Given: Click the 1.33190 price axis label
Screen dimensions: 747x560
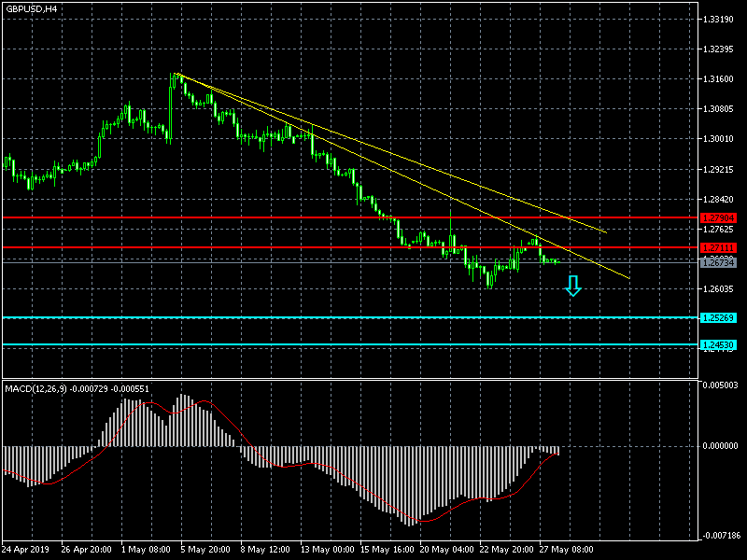Looking at the screenshot, I should click(718, 20).
